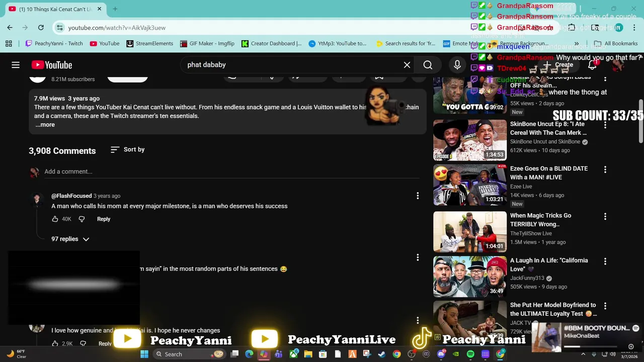Open the All Bookmarks folder
The width and height of the screenshot is (644, 362).
pos(616,44)
